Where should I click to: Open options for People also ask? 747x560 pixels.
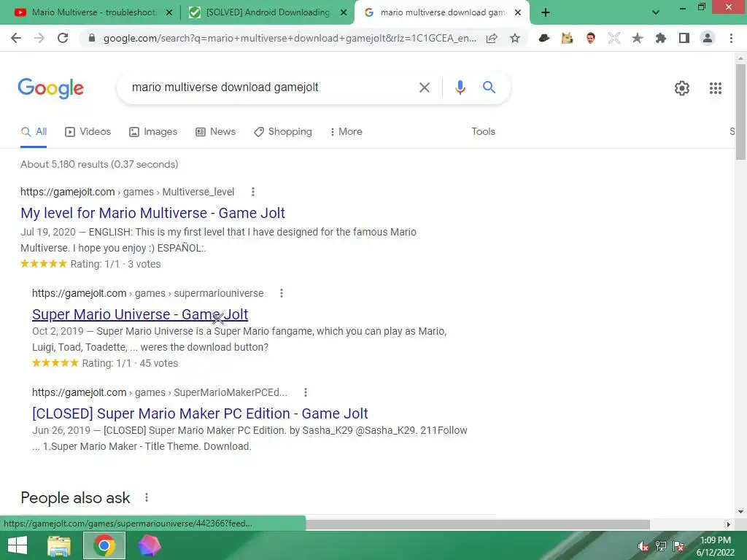147,497
